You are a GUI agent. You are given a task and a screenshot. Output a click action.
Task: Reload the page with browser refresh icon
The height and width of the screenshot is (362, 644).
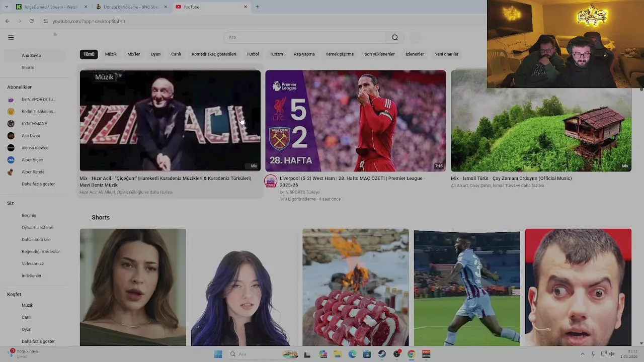[31, 21]
